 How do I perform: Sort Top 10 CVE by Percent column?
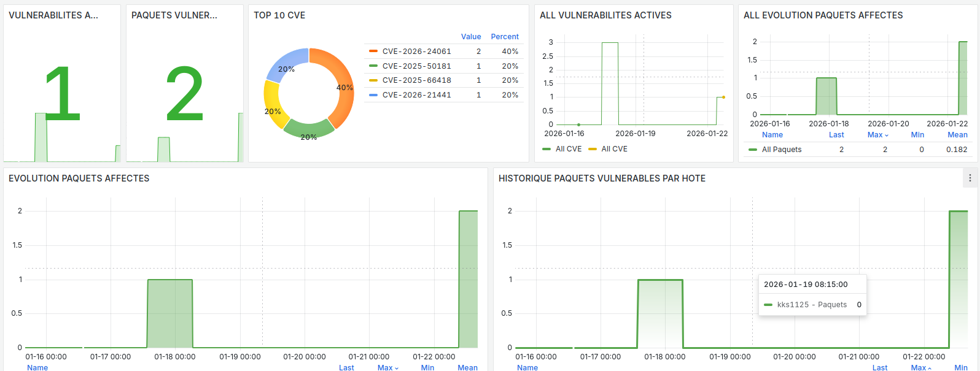coord(504,37)
